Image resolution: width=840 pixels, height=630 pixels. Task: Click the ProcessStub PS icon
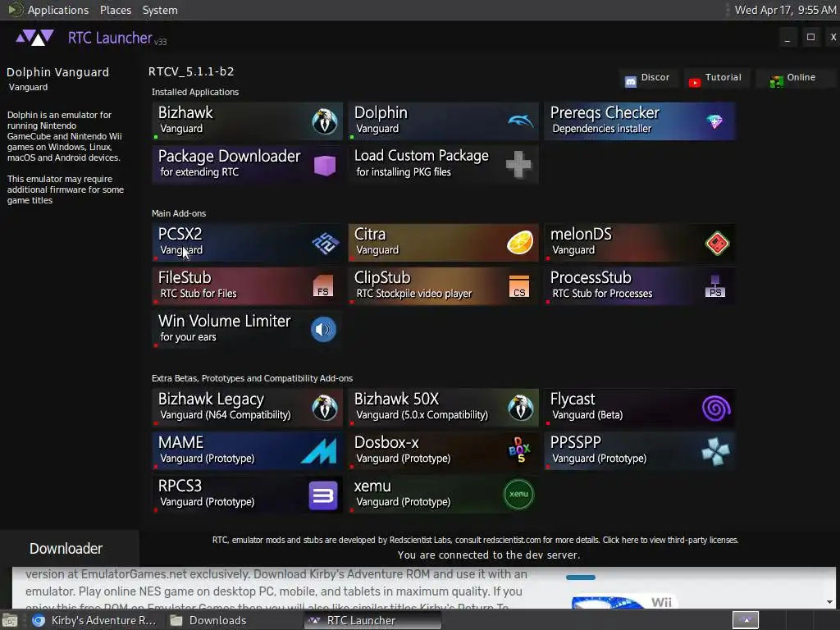pos(715,286)
